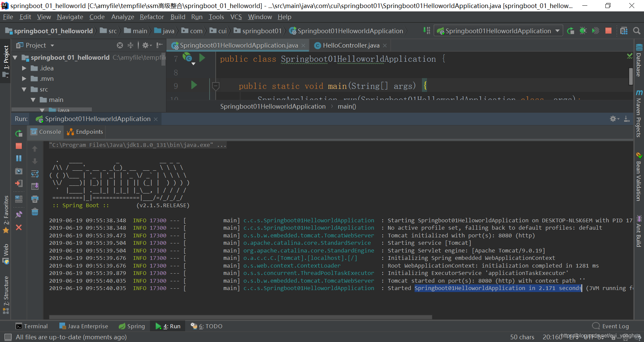
Task: Open Bean Validation side panel
Action: (639, 177)
